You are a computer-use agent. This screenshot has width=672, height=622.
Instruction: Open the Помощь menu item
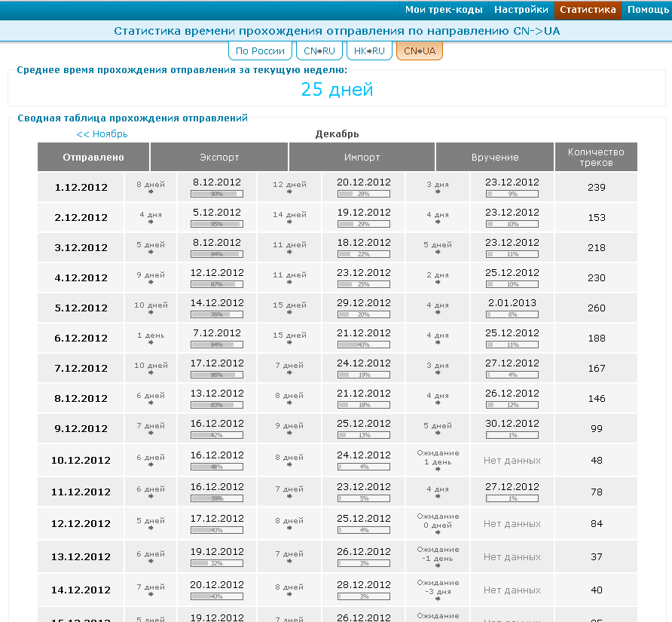pos(648,10)
